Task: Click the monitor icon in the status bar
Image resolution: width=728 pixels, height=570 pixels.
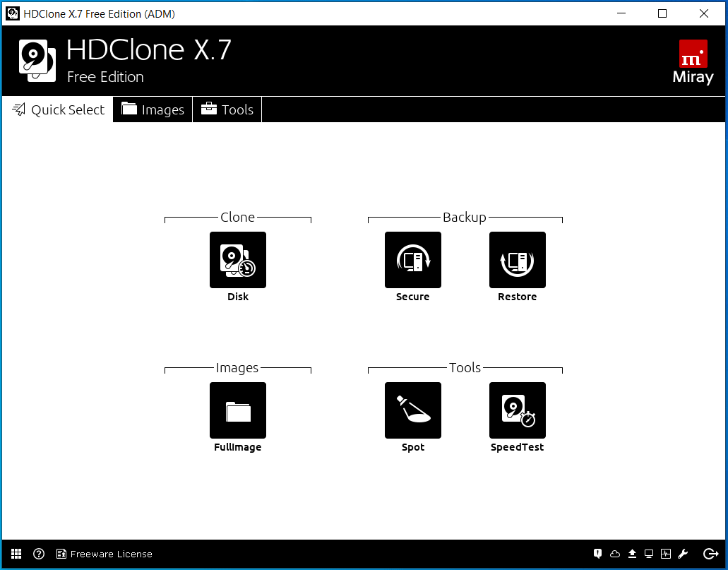Action: [649, 554]
